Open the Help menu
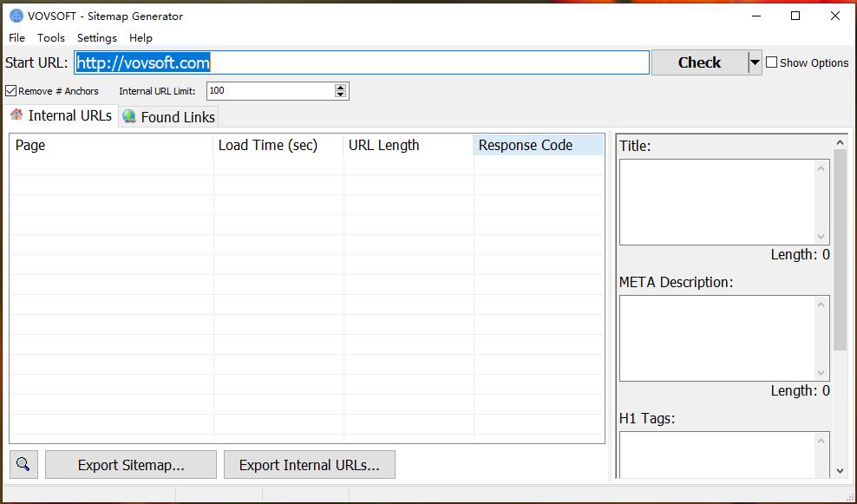 141,37
